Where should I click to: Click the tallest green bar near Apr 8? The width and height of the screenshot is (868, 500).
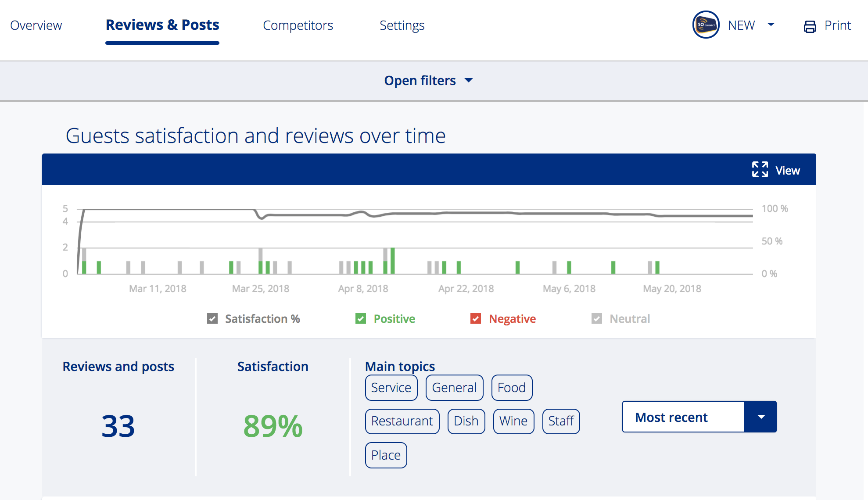click(393, 261)
